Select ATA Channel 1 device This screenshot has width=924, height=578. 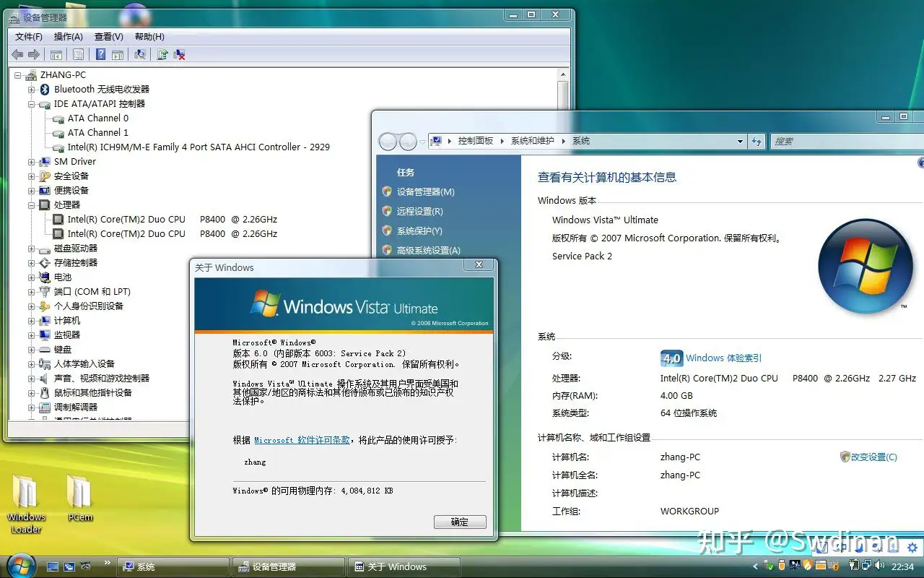(x=98, y=132)
